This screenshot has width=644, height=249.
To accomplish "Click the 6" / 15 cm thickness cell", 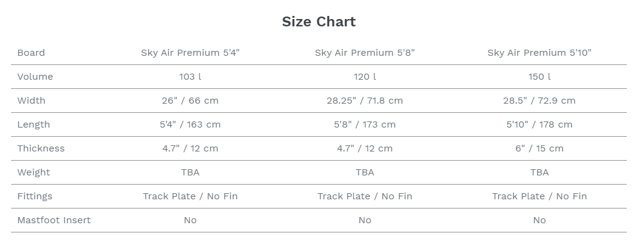I will coord(539,148).
